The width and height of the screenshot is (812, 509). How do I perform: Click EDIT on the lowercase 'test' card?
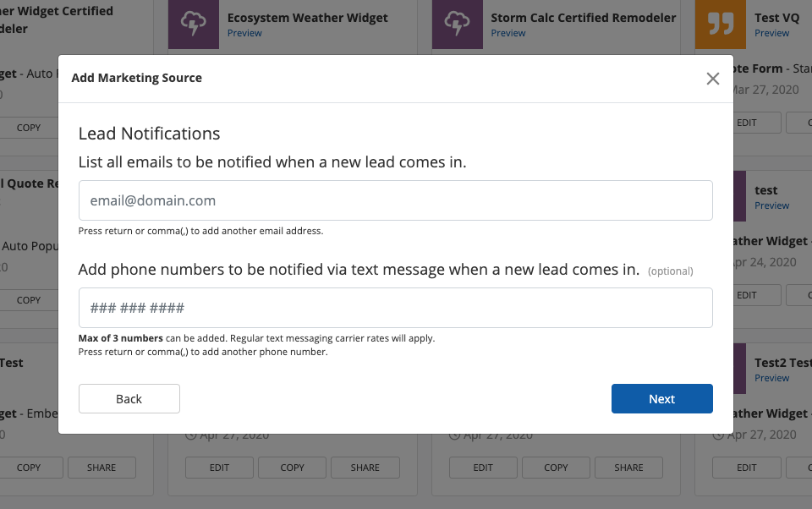pyautogui.click(x=746, y=295)
